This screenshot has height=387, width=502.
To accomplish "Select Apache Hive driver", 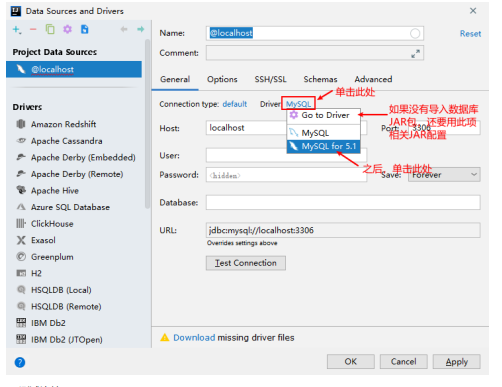I will tap(55, 191).
